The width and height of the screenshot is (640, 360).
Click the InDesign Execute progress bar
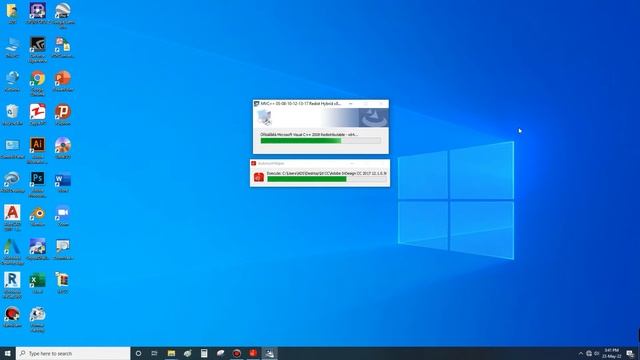coord(327,179)
